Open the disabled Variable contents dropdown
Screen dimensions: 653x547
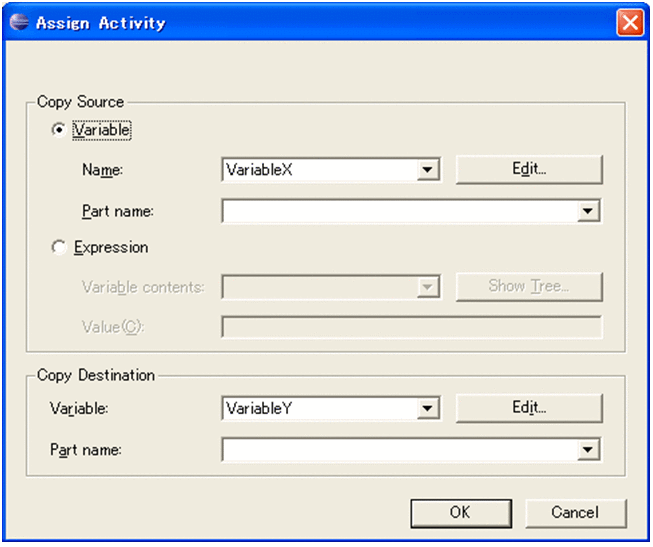click(428, 287)
